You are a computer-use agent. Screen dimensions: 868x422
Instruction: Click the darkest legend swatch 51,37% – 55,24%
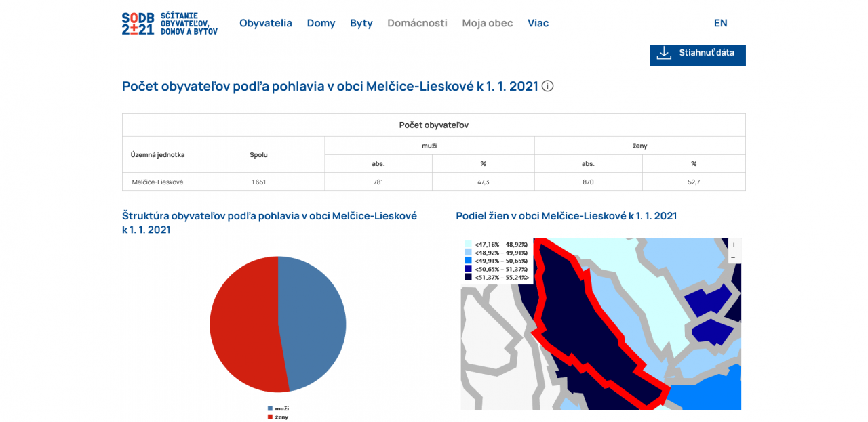[468, 277]
